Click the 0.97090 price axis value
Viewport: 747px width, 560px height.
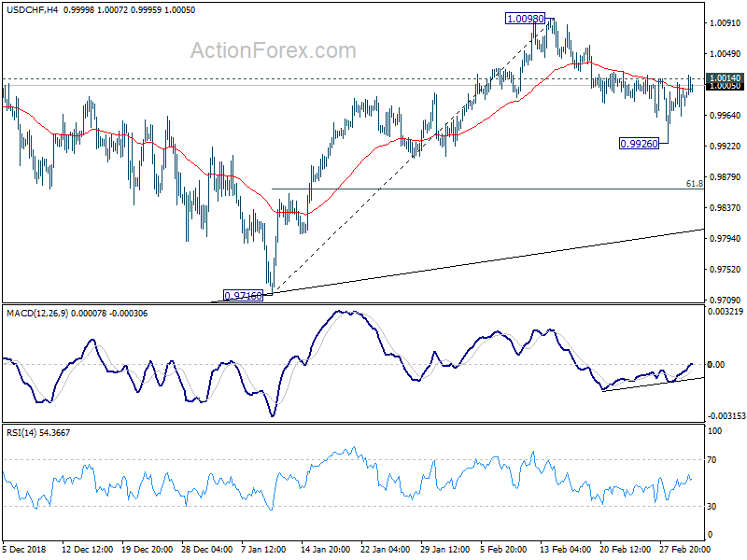coord(726,300)
